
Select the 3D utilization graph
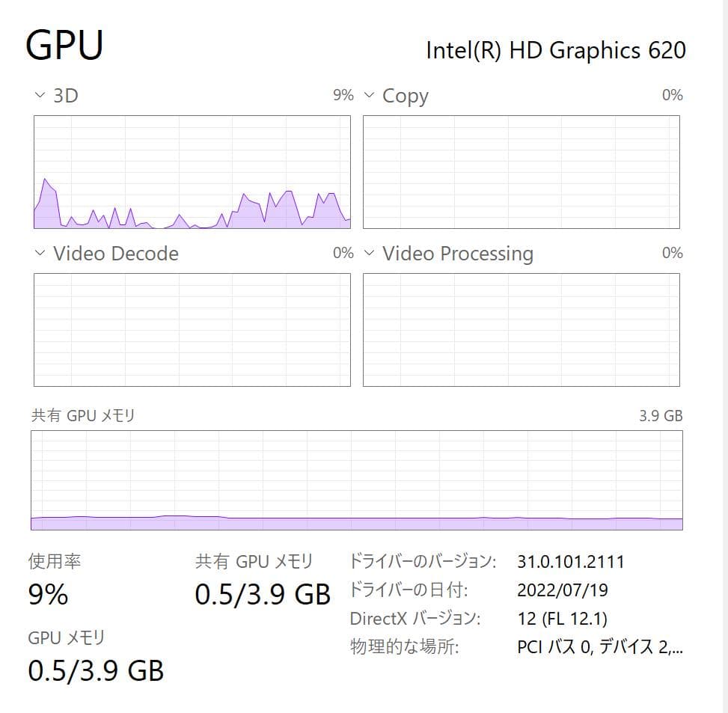(192, 171)
